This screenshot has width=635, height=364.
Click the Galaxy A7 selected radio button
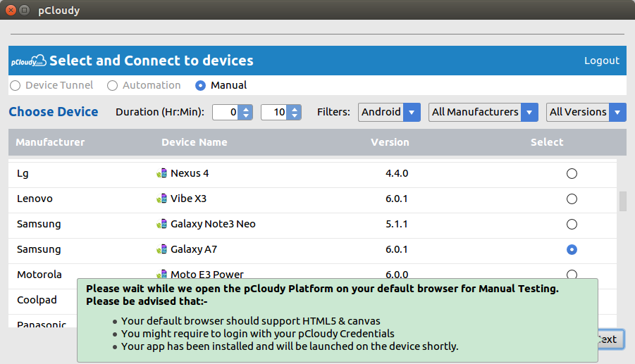pos(572,249)
